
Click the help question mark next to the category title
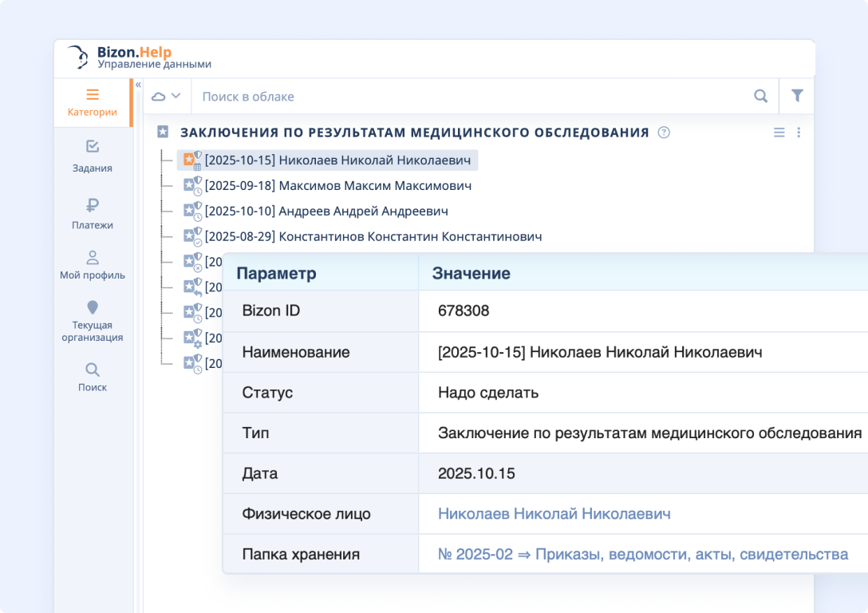click(x=662, y=132)
